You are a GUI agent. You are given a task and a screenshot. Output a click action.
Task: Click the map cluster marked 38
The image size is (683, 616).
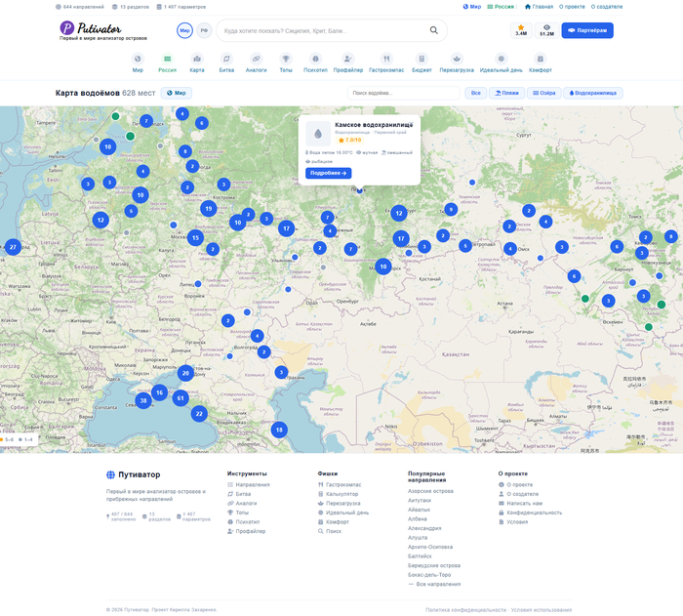pos(143,400)
